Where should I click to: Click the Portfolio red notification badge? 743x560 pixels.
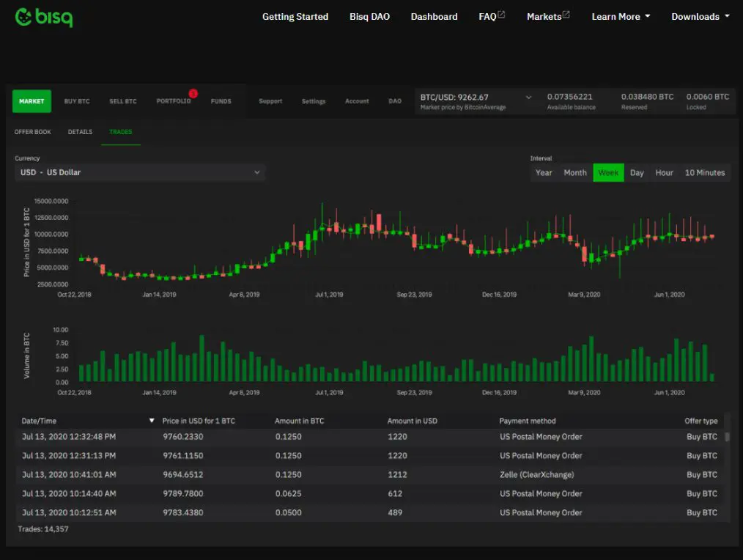tap(193, 93)
